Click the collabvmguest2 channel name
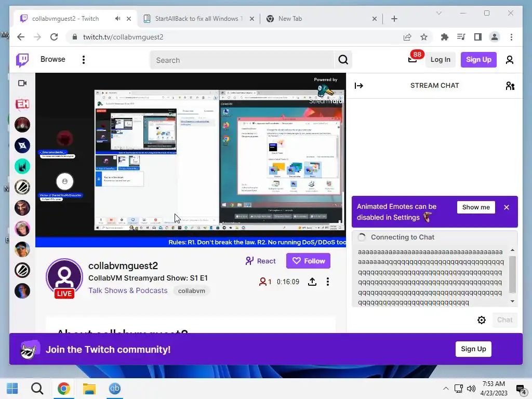 123,265
